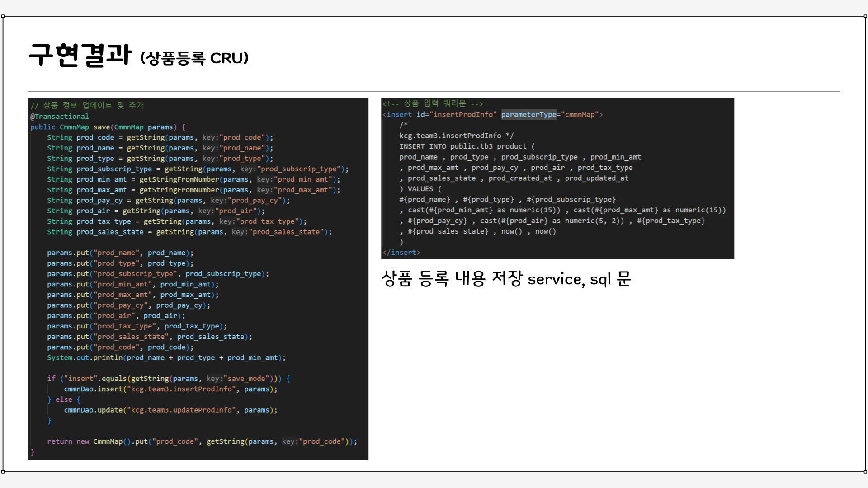
Task: Click params.put("prod_min_amt") line
Action: [x=133, y=284]
